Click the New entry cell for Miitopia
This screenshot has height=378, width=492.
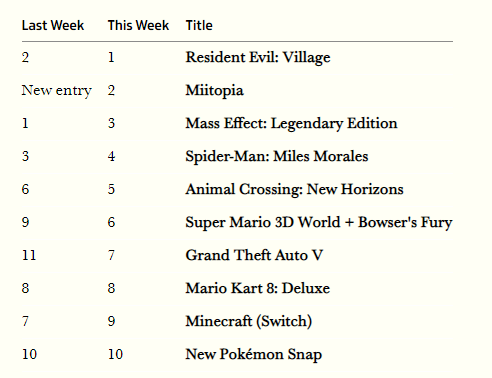56,90
